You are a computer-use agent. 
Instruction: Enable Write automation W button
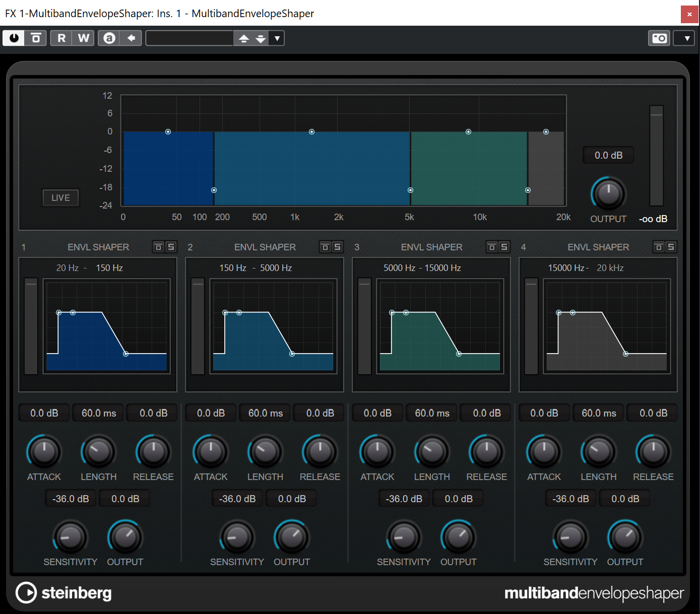pos(84,38)
